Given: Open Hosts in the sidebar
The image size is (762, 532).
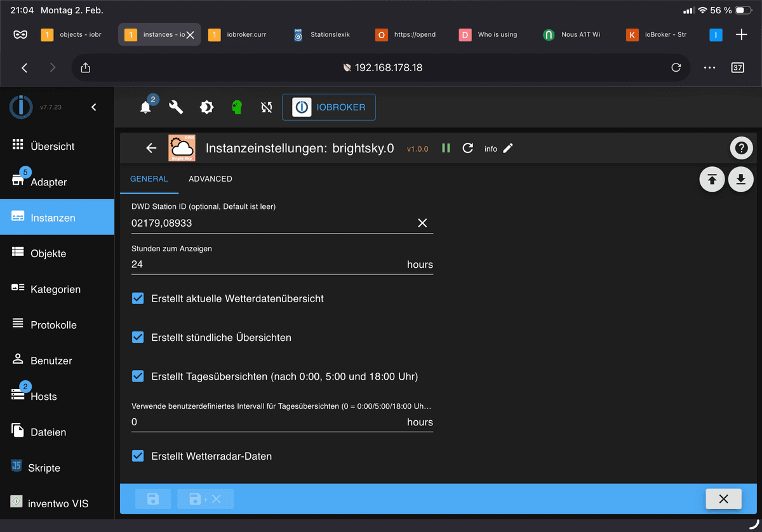Looking at the screenshot, I should (x=57, y=396).
